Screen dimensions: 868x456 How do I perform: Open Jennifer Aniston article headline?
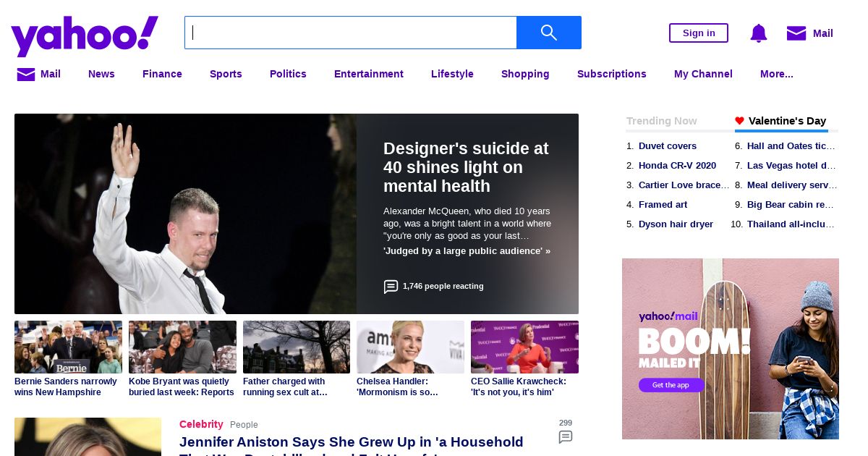coord(352,445)
